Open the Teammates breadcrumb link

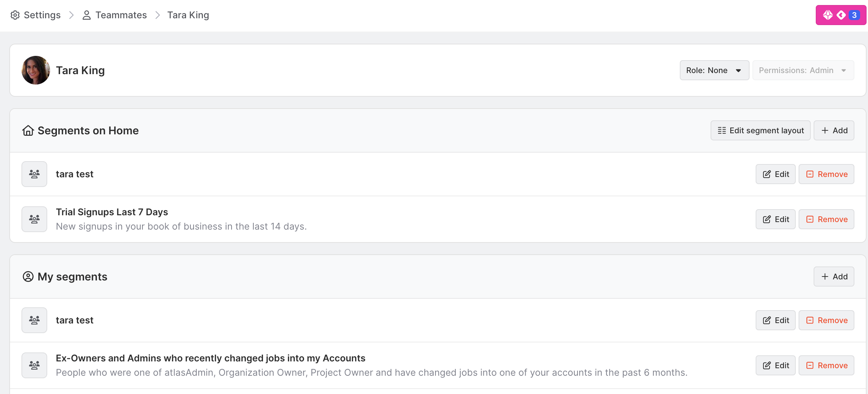(121, 15)
